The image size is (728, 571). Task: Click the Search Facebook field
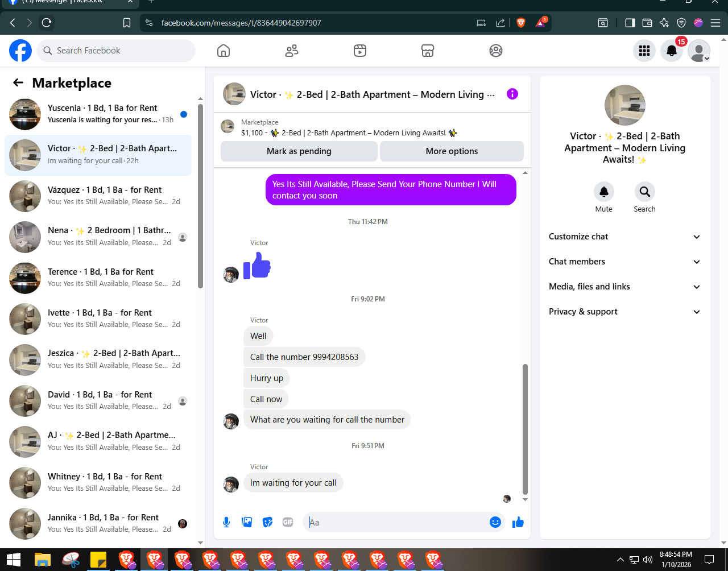[116, 51]
